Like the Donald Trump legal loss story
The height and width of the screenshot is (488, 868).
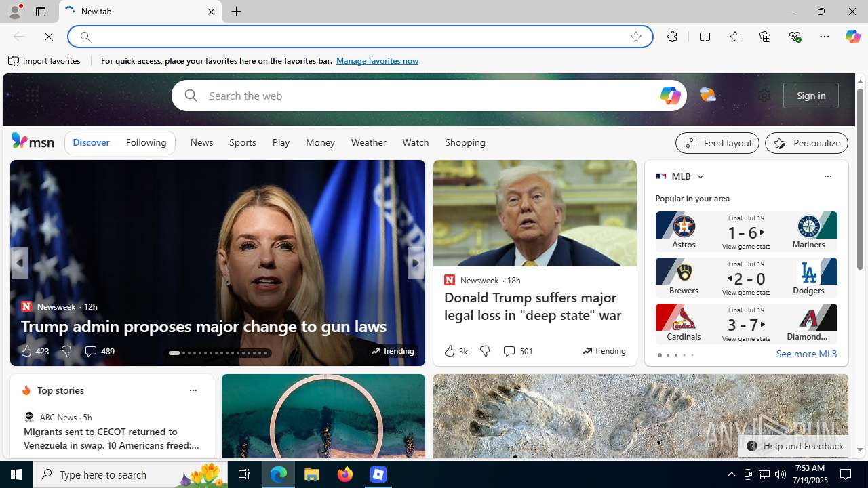coord(455,351)
